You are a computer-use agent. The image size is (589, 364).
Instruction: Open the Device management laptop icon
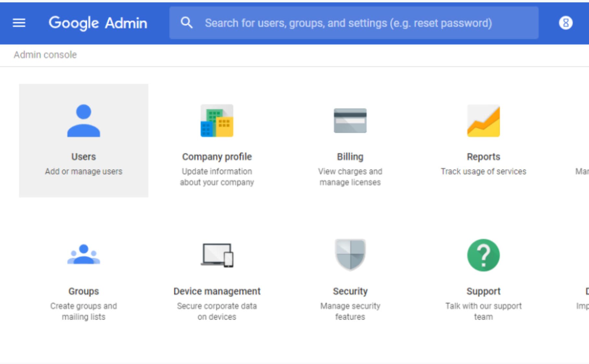coord(217,255)
